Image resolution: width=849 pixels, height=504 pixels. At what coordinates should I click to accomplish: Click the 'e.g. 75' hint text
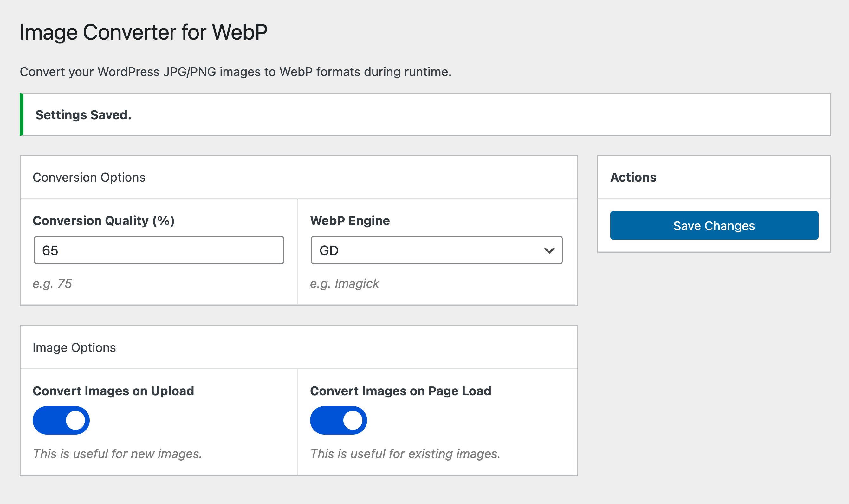[52, 283]
